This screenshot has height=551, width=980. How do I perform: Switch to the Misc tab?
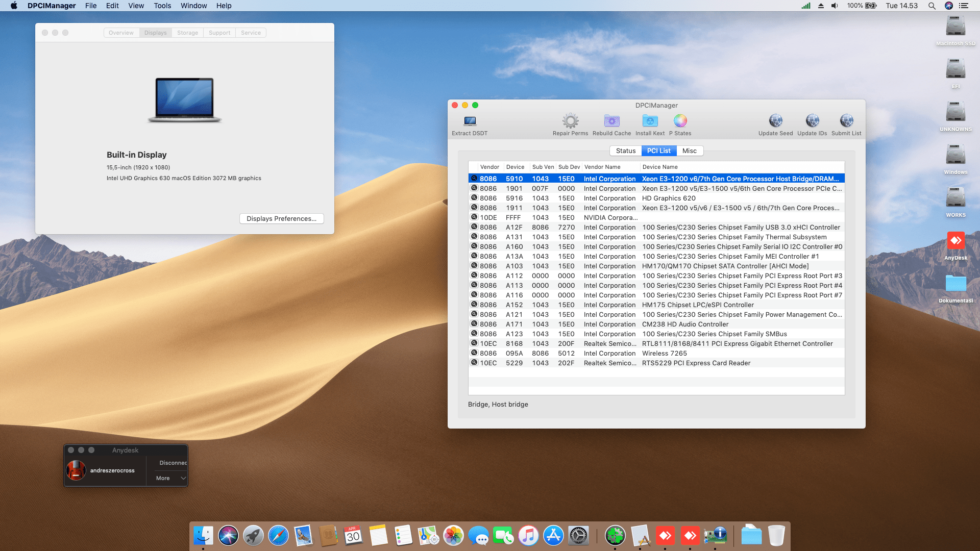[690, 151]
